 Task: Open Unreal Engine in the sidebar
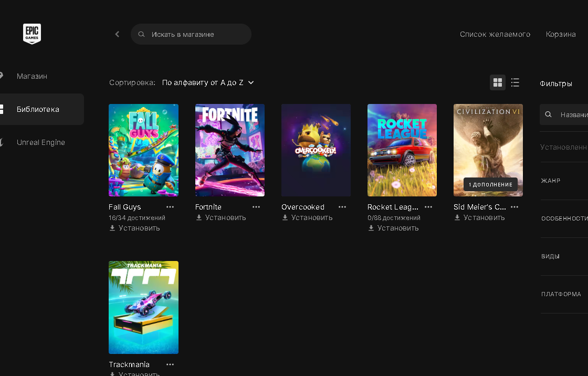coord(41,142)
